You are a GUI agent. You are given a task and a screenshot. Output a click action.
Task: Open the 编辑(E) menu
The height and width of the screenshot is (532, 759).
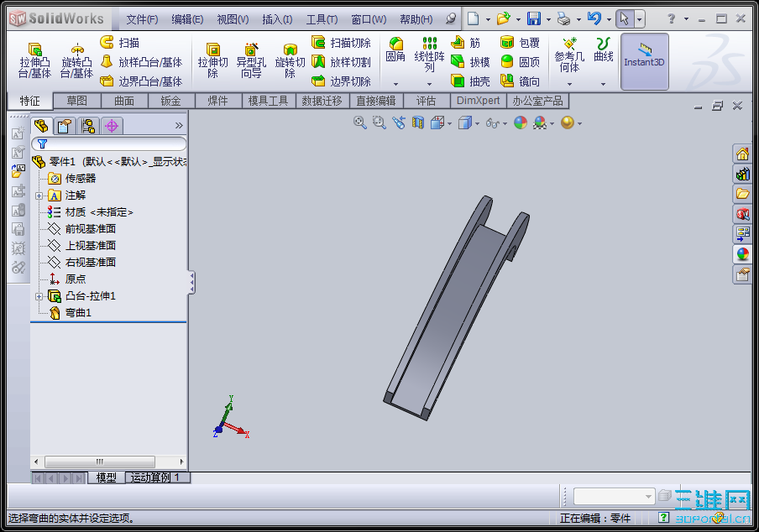pos(187,19)
